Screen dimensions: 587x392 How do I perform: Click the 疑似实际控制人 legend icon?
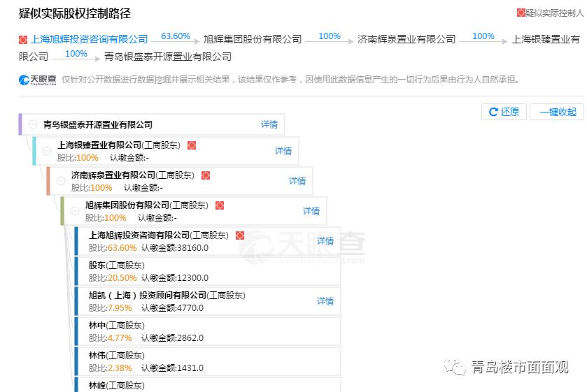click(521, 13)
